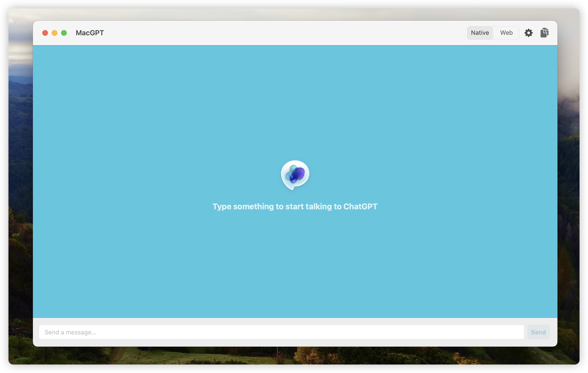The height and width of the screenshot is (373, 588).
Task: Minimize the window with yellow button
Action: coord(55,33)
